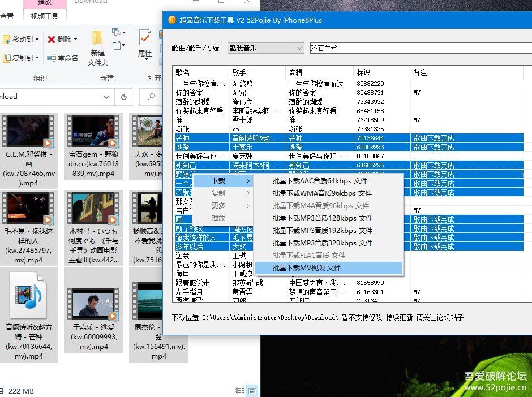Select the song row 你笑起来真好看
The image size is (532, 397).
348,111
